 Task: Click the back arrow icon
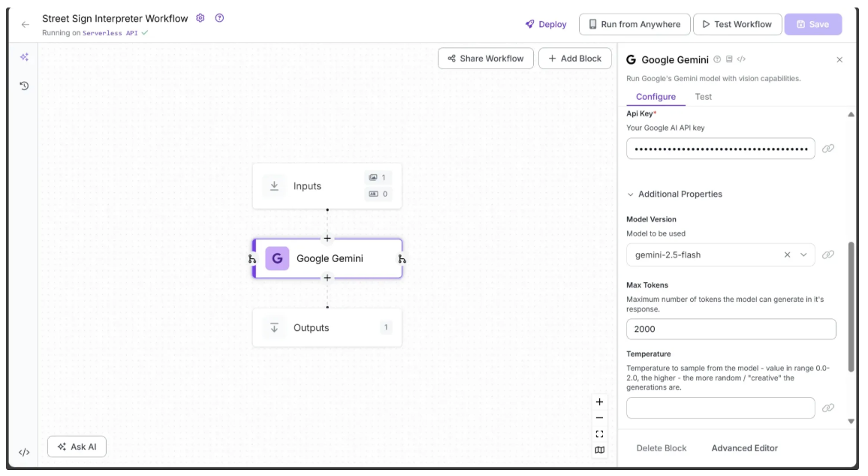point(25,24)
